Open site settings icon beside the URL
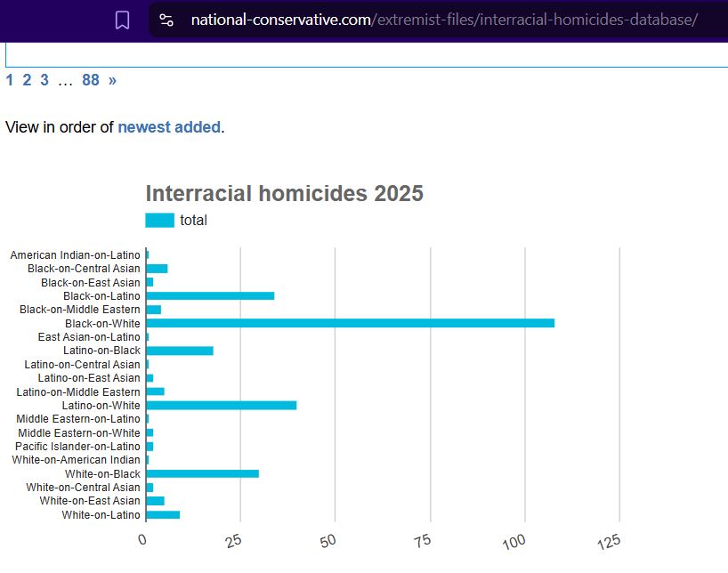This screenshot has width=728, height=573. pos(166,20)
